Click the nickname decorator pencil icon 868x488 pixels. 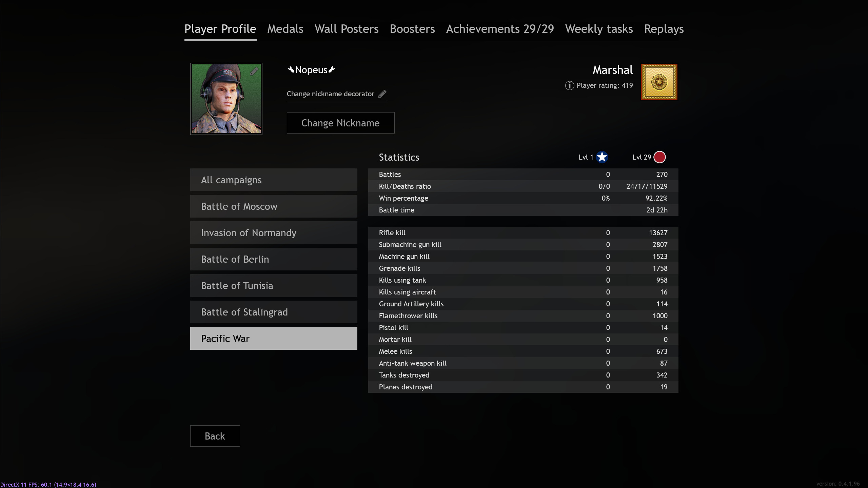coord(382,94)
